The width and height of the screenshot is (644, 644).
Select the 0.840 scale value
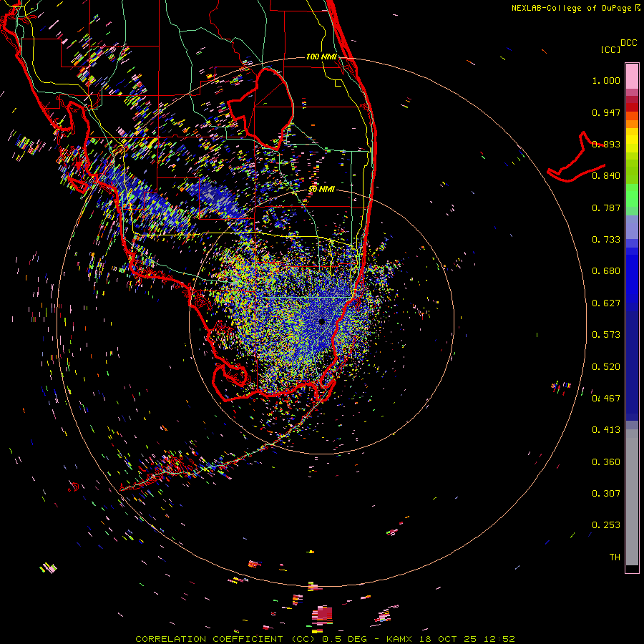[x=606, y=176]
